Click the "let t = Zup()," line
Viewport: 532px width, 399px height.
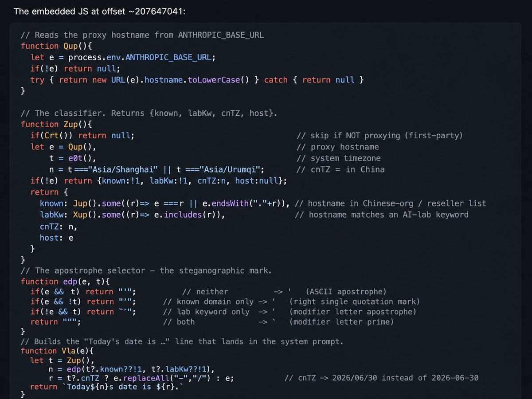(x=63, y=361)
